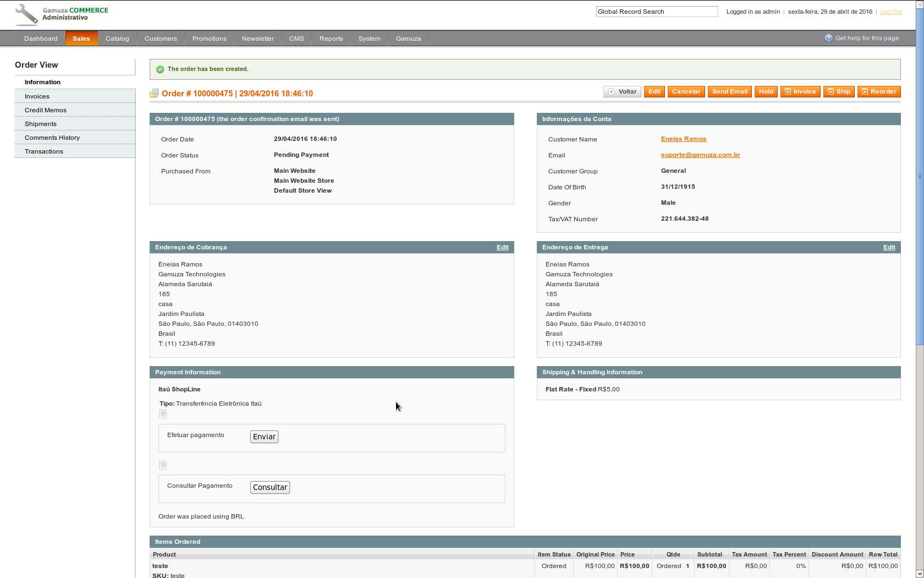Open the Newsletter menu
This screenshot has height=578, width=924.
(258, 39)
